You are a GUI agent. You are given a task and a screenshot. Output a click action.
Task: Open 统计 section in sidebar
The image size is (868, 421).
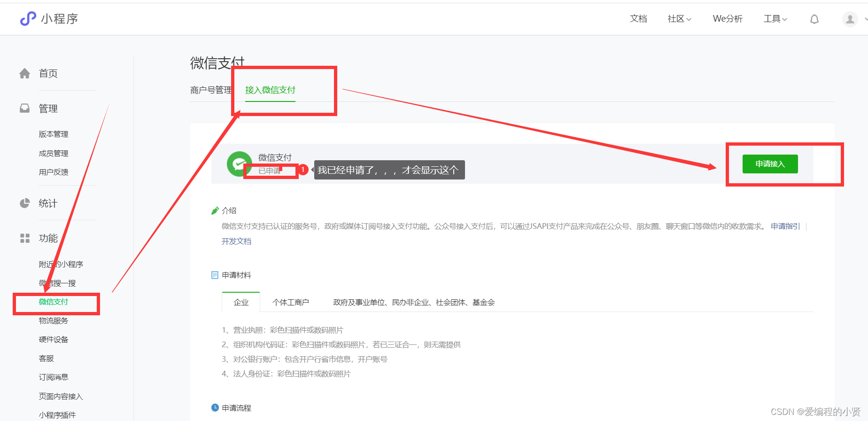click(x=48, y=203)
